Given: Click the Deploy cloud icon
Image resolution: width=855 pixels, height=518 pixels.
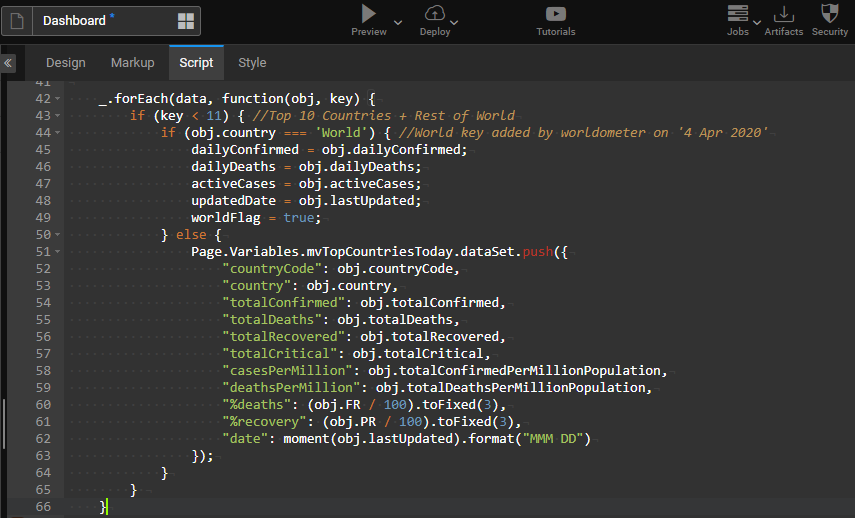Looking at the screenshot, I should click(435, 14).
